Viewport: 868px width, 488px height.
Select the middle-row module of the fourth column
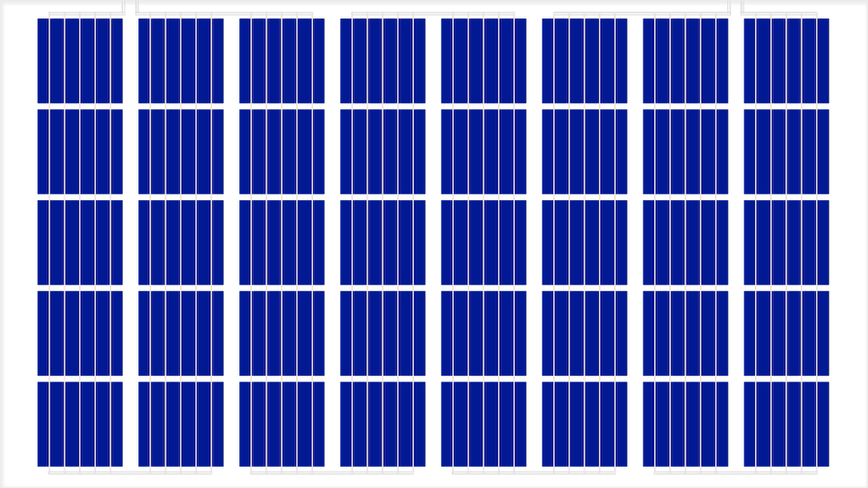[x=382, y=242]
